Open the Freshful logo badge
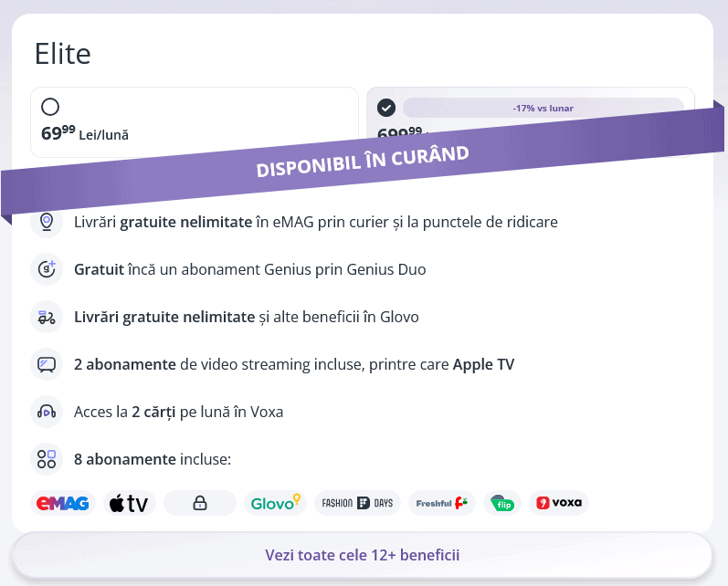The height and width of the screenshot is (586, 728). [441, 503]
